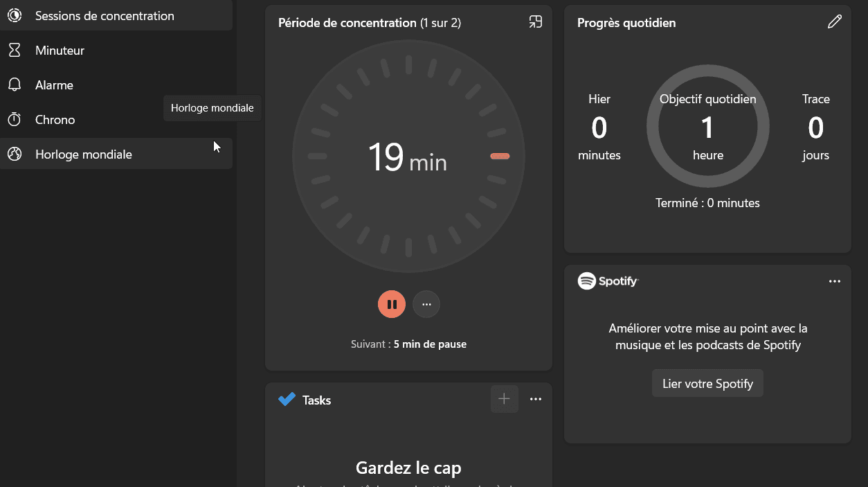The width and height of the screenshot is (868, 487).
Task: Open the Alarme section
Action: coord(116,85)
